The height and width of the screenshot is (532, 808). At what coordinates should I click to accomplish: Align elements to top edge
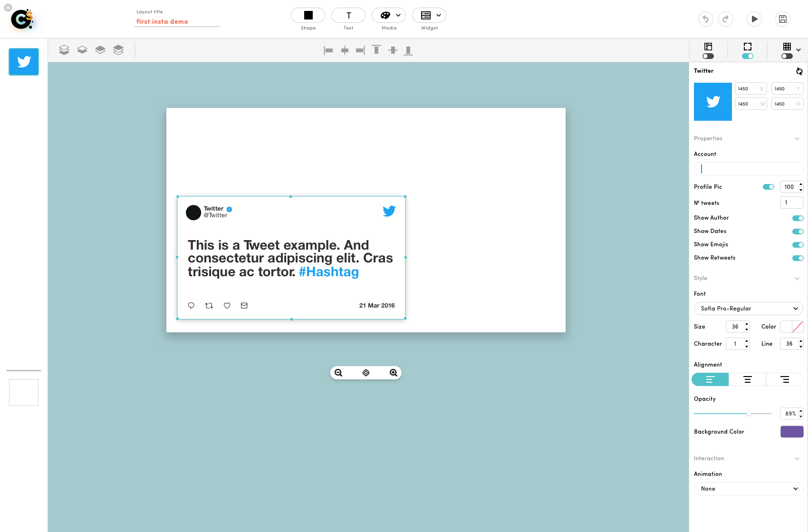click(x=376, y=50)
